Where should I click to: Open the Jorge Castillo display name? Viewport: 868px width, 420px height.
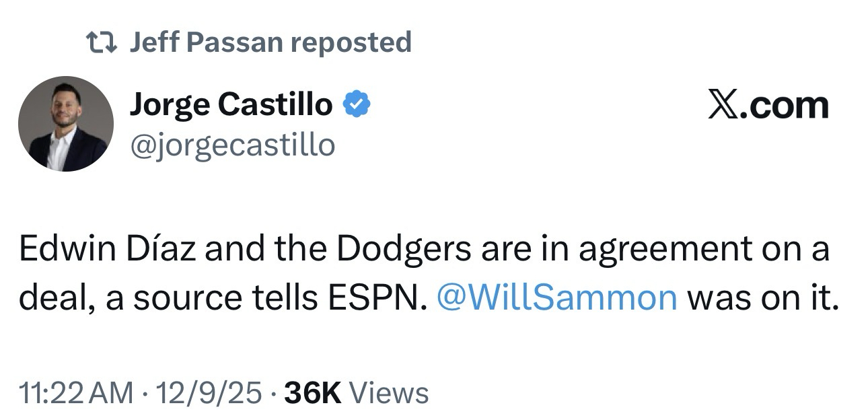click(x=230, y=104)
